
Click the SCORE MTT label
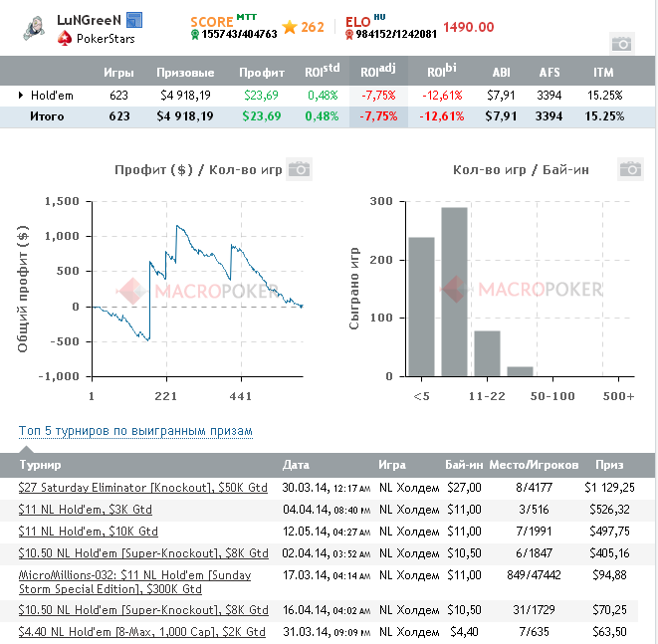(x=223, y=21)
